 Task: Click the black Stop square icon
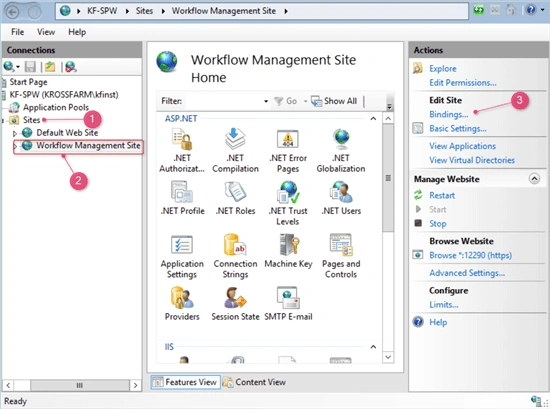418,223
